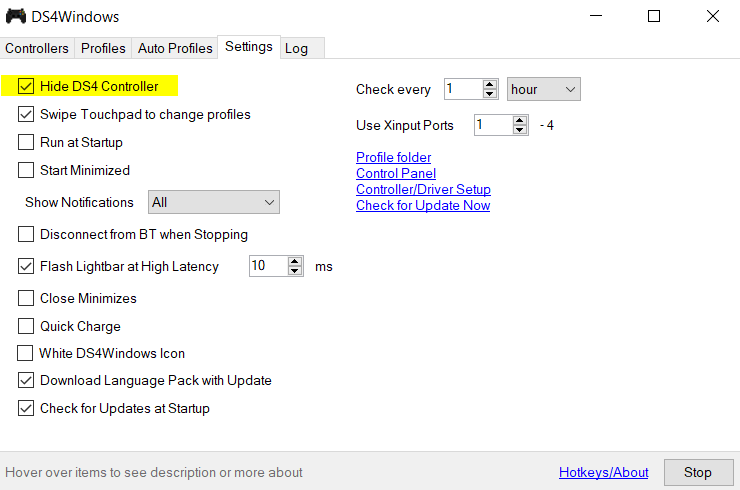
Task: Decrease the latency ms value
Action: point(295,271)
